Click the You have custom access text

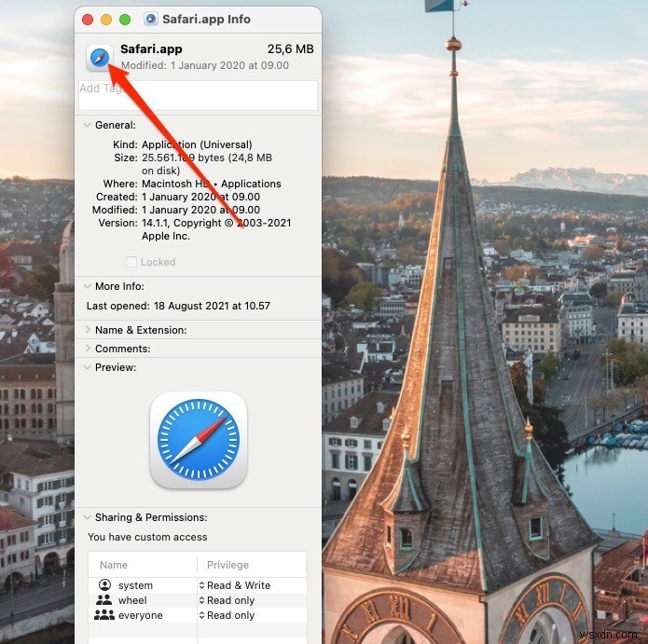tap(147, 537)
